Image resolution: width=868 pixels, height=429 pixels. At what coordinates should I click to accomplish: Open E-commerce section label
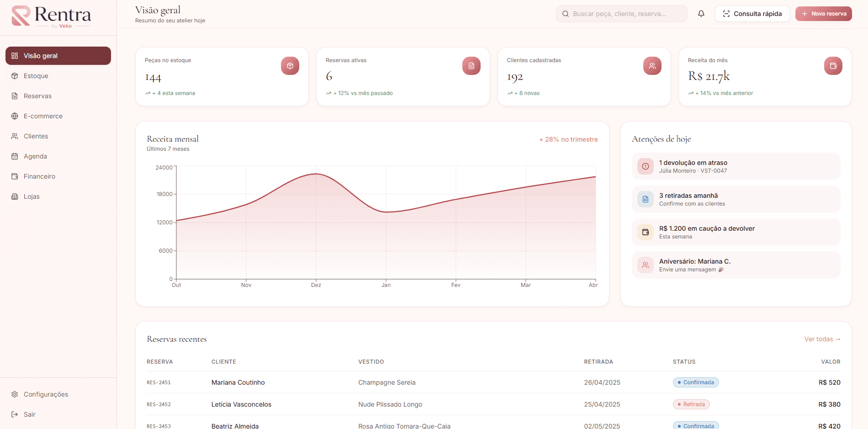pos(43,116)
